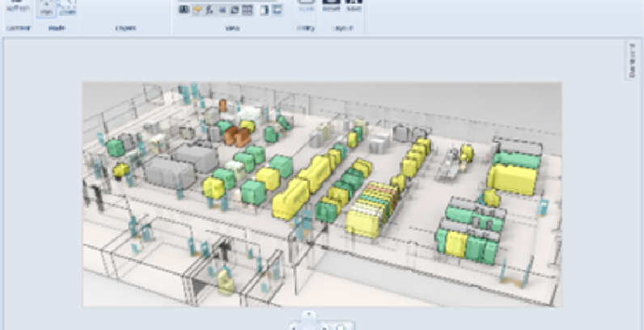Click the Save button in the Layout group
The height and width of the screenshot is (330, 644).
[354, 6]
